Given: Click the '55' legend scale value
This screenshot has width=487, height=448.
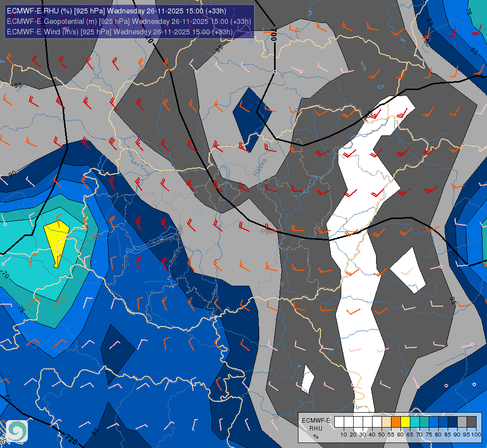Looking at the screenshot, I should [391, 435].
